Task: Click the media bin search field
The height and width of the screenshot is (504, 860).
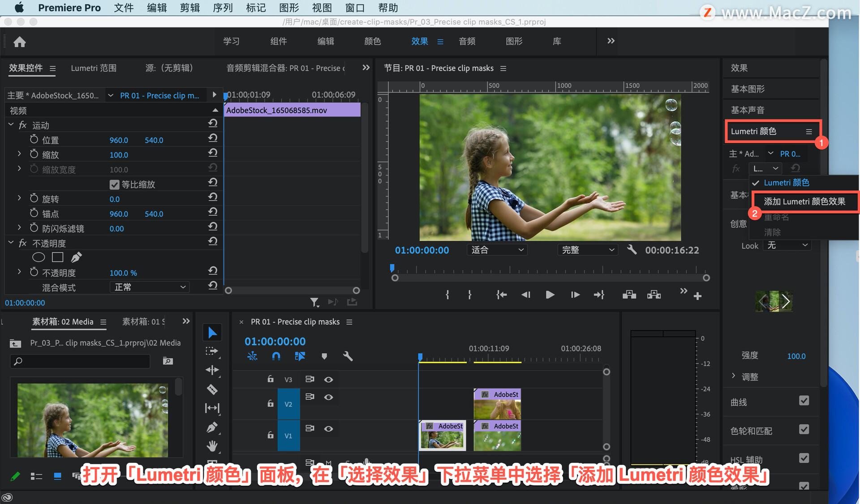Action: click(x=80, y=361)
